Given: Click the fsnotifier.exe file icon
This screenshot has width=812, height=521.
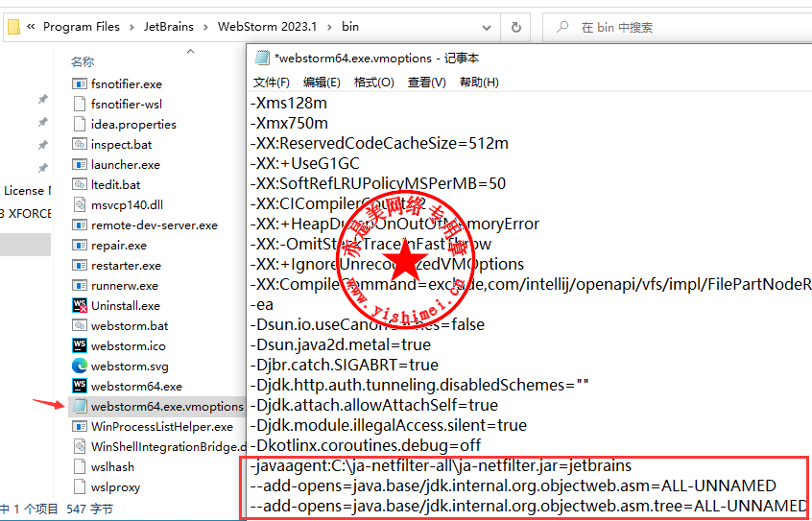Looking at the screenshot, I should click(80, 83).
